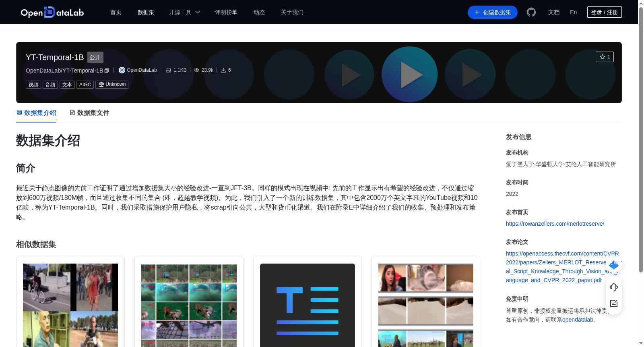Click the 视频 tag
This screenshot has width=644, height=347.
[33, 85]
